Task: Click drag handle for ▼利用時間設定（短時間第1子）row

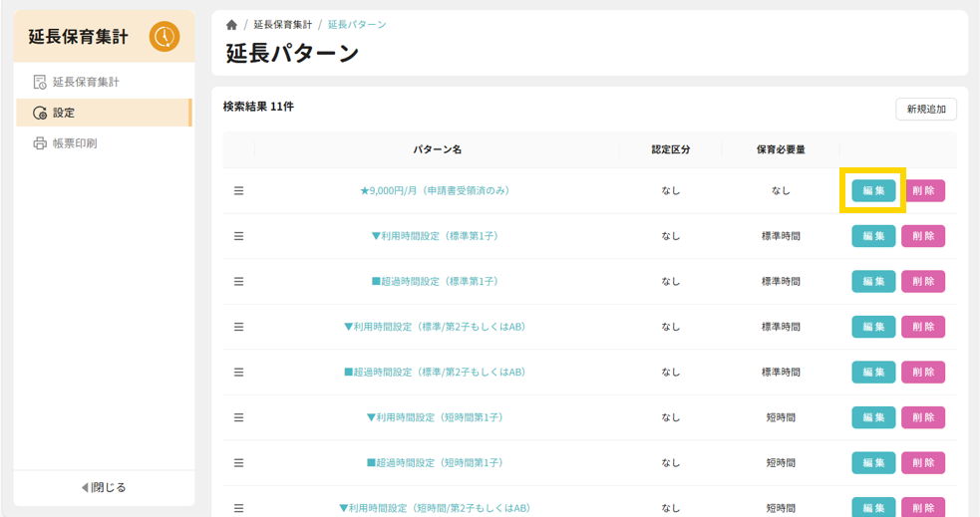Action: pyautogui.click(x=238, y=417)
